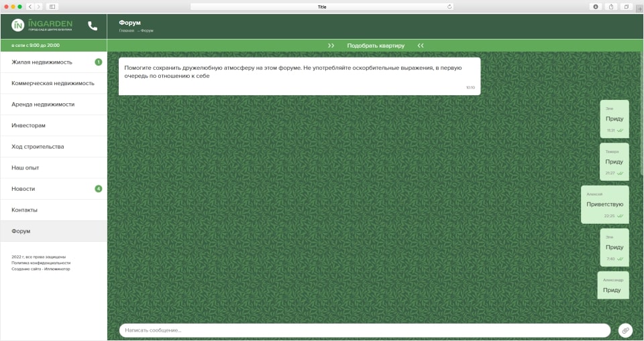Click Алексей's Приветствую message bubble
The height and width of the screenshot is (341, 644).
tap(604, 204)
